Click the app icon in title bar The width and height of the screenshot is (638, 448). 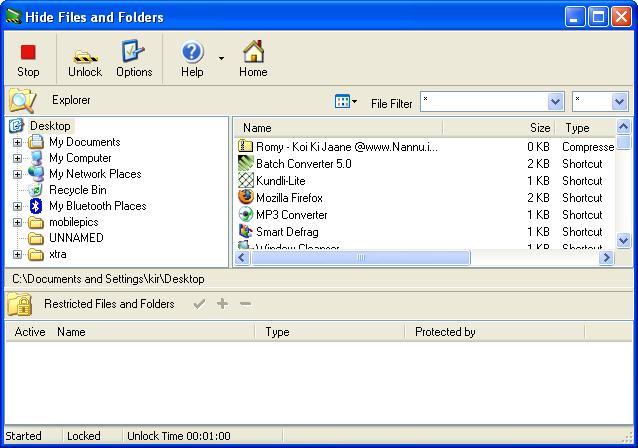click(13, 17)
